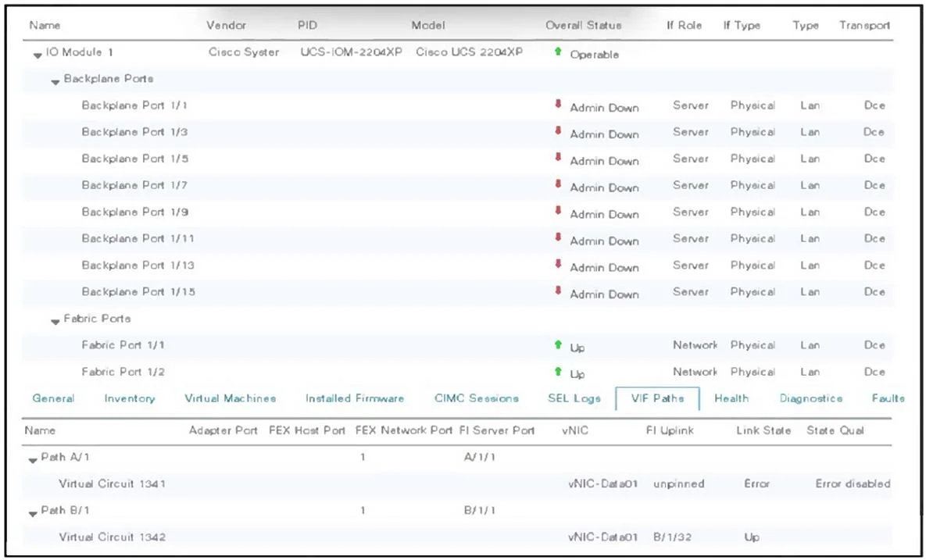Open the Virtual Machines tab
Screen dimensions: 926x560
coord(231,398)
